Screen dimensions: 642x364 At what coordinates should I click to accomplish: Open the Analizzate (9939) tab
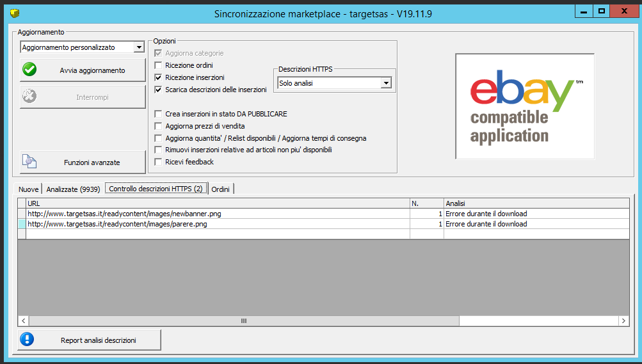73,189
